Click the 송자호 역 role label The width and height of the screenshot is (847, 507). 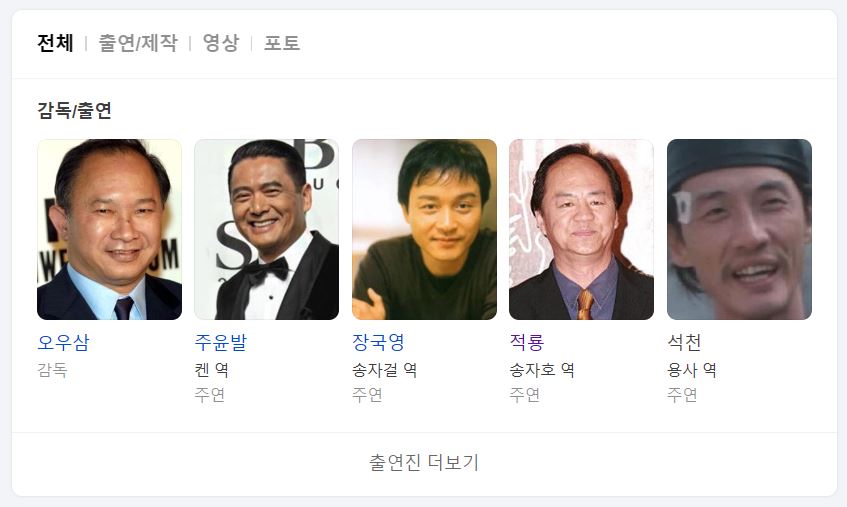point(542,370)
